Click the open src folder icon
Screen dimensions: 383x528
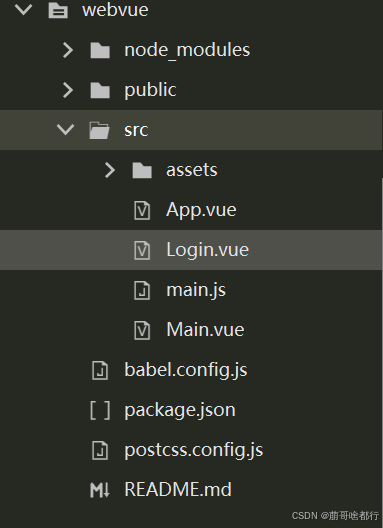coord(99,130)
